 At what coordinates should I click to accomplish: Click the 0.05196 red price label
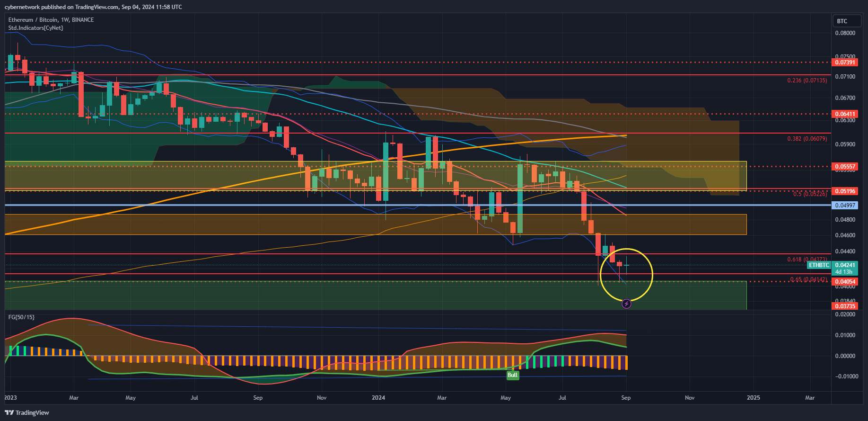845,191
